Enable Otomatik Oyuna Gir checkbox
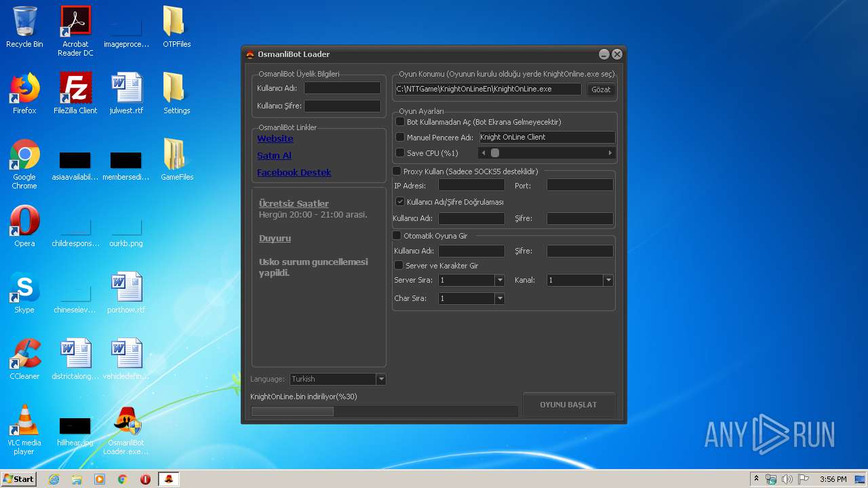Viewport: 868px width, 488px height. pos(397,235)
